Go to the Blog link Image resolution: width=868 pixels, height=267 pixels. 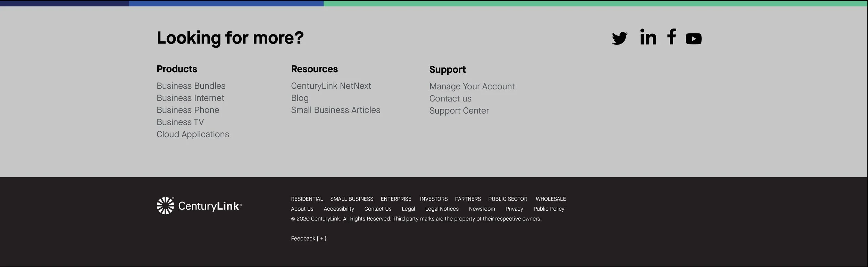(300, 98)
